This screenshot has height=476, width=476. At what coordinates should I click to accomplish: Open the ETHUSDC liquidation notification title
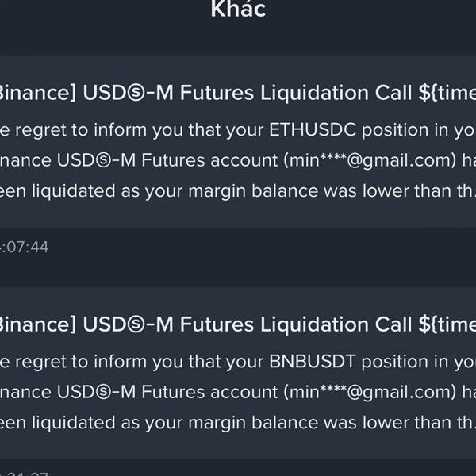(238, 93)
